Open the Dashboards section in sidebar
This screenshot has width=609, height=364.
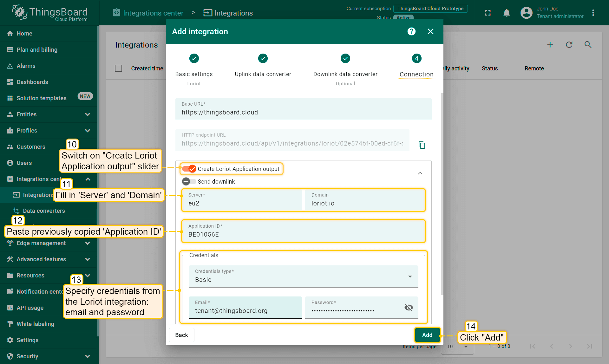pyautogui.click(x=32, y=82)
